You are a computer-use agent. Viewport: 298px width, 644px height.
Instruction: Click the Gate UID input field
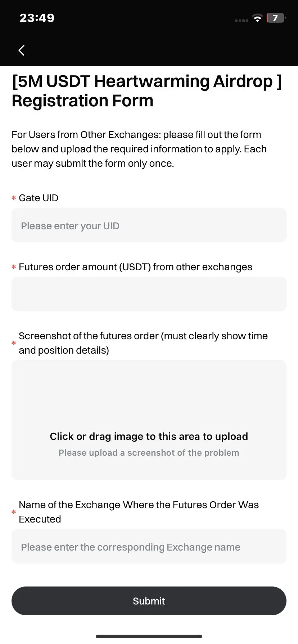149,225
